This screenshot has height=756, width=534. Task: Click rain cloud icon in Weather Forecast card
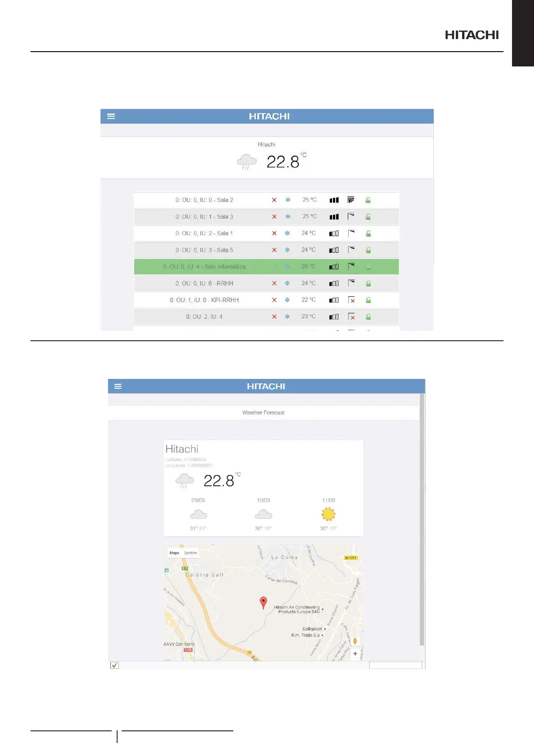(x=184, y=480)
